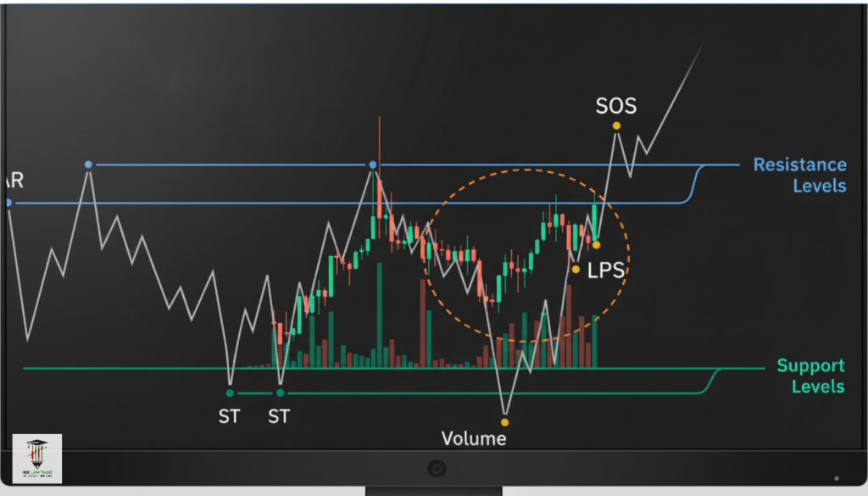Click the blue dot next to AR label
Image resolution: width=868 pixels, height=496 pixels.
(x=8, y=203)
